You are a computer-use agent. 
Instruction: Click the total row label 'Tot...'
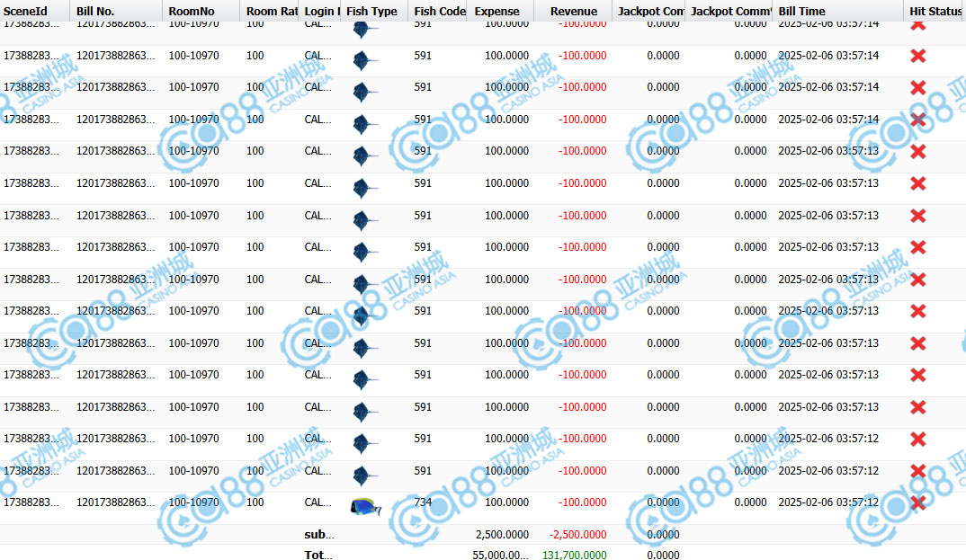(x=318, y=555)
